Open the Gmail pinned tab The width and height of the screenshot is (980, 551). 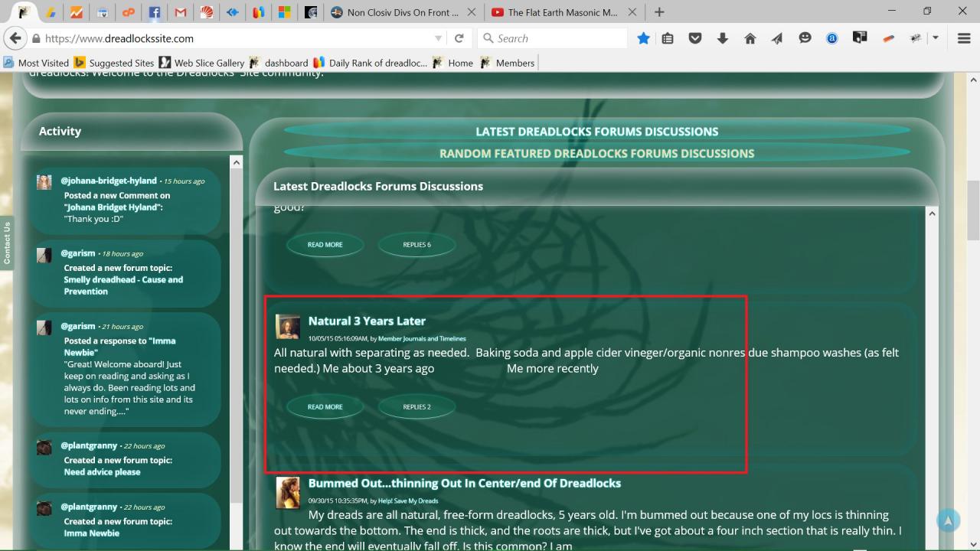pos(180,12)
